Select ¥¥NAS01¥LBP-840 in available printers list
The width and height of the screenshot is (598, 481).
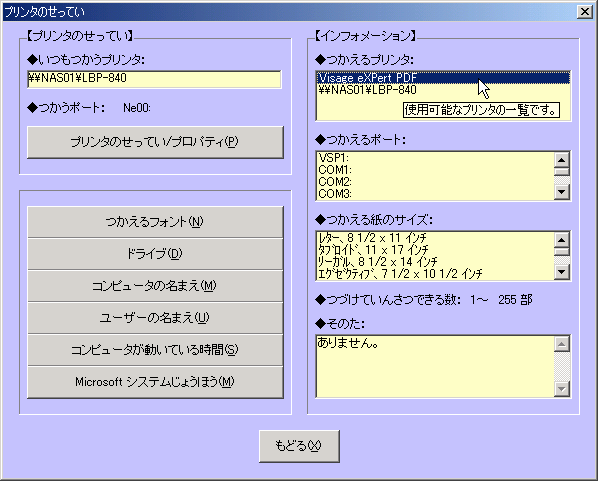[x=443, y=90]
